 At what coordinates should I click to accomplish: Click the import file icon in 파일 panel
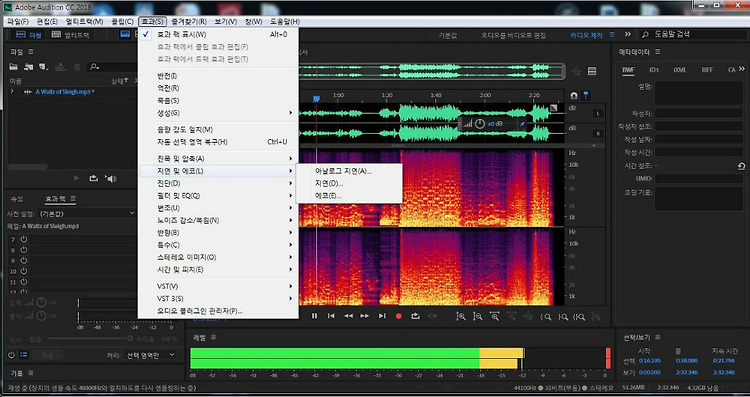point(29,67)
